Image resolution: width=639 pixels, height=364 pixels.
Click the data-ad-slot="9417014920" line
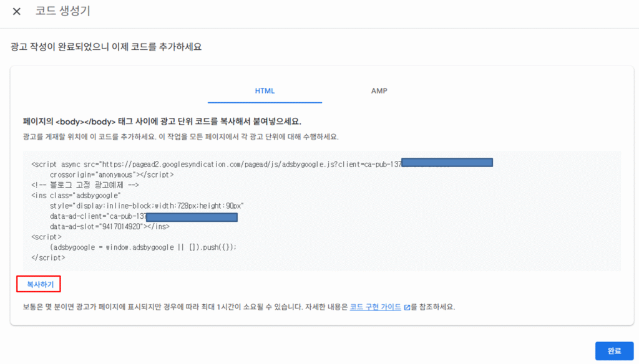click(110, 226)
